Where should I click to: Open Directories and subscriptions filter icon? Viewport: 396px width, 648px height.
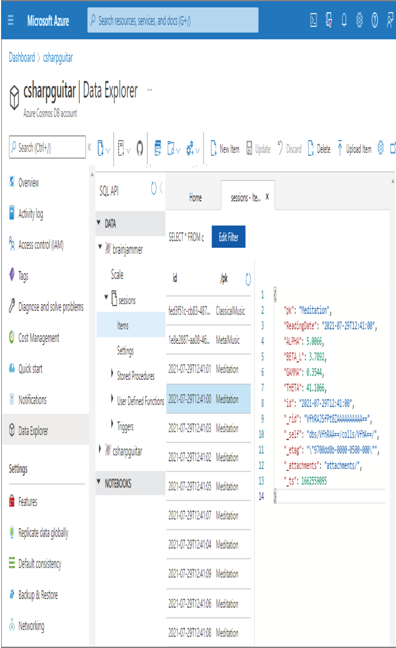click(329, 20)
